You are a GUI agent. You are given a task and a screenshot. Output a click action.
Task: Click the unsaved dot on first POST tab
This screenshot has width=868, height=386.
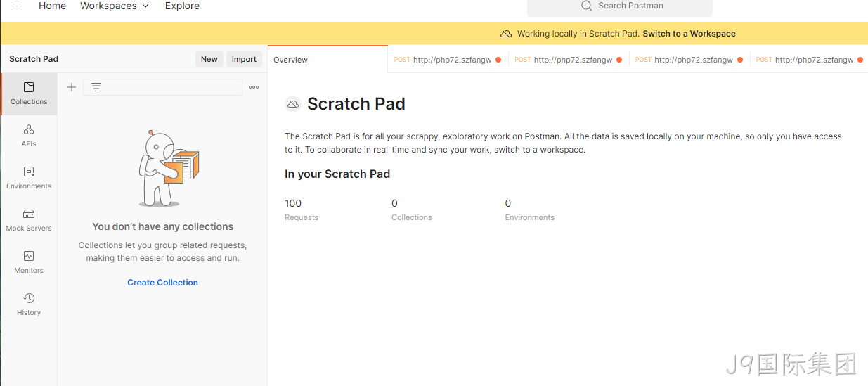pos(498,60)
